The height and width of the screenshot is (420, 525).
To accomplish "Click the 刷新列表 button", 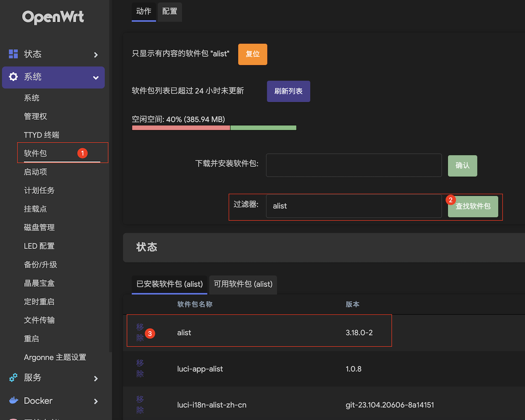I will (288, 91).
